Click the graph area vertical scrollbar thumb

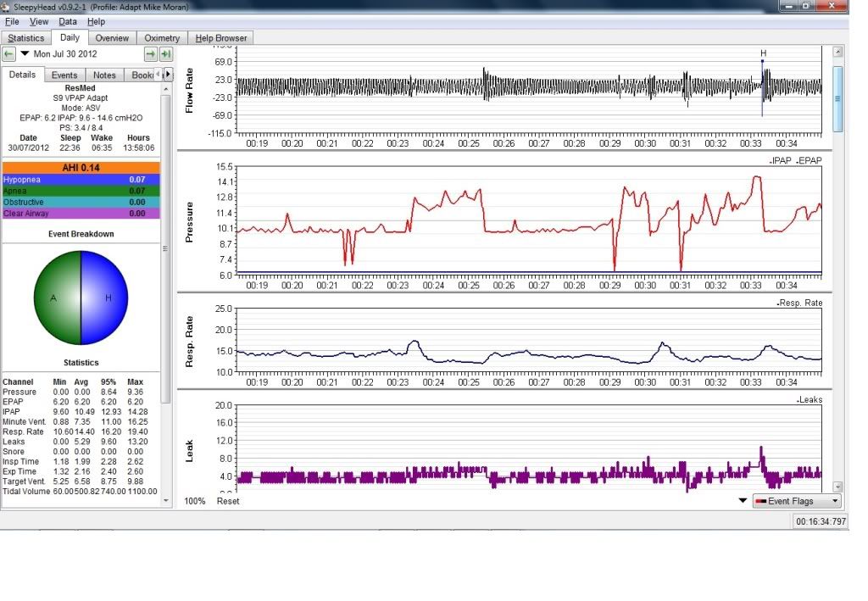point(838,99)
